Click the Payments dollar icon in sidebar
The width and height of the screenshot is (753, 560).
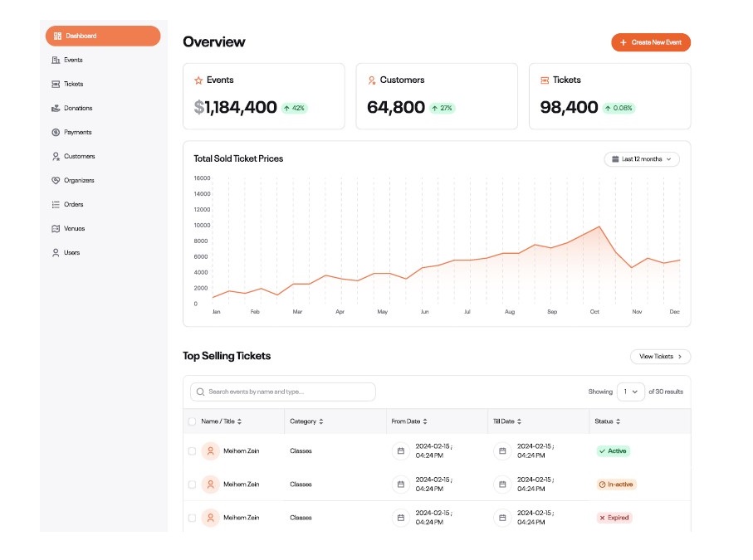pos(56,132)
